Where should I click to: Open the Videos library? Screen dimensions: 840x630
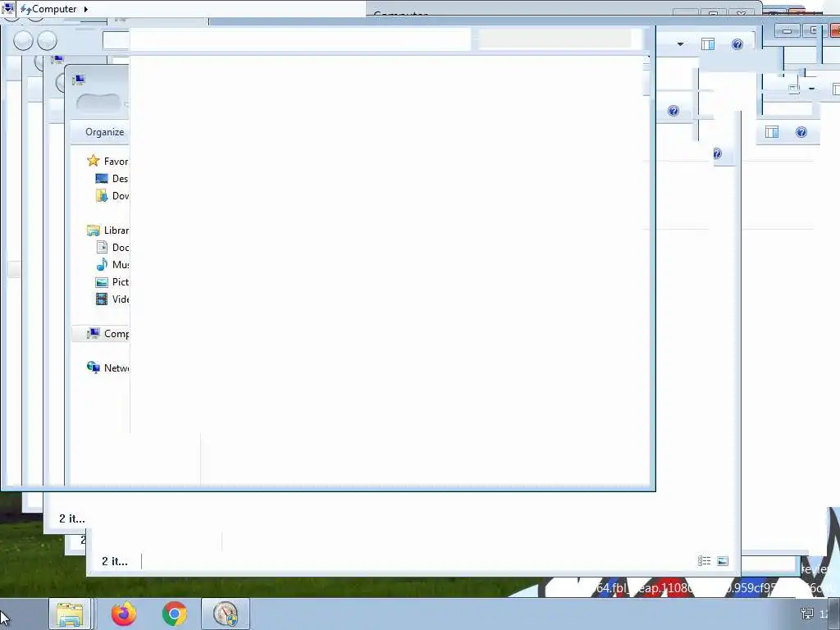tap(112, 299)
